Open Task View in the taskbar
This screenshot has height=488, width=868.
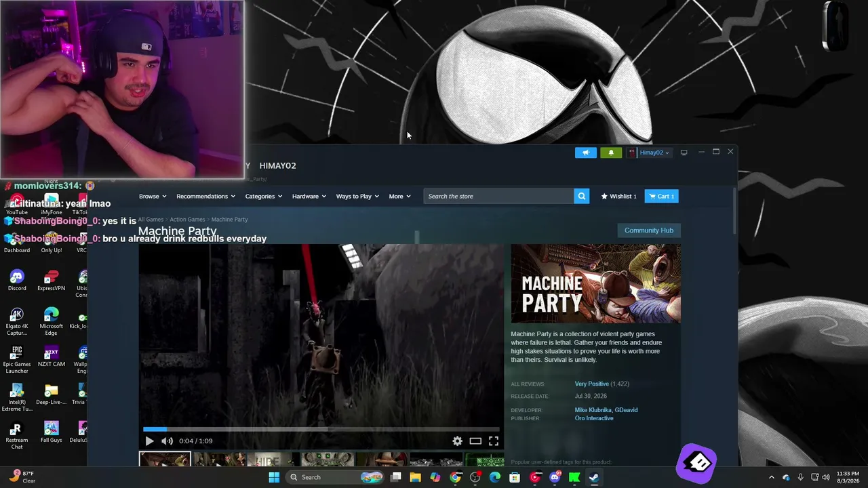point(396,477)
